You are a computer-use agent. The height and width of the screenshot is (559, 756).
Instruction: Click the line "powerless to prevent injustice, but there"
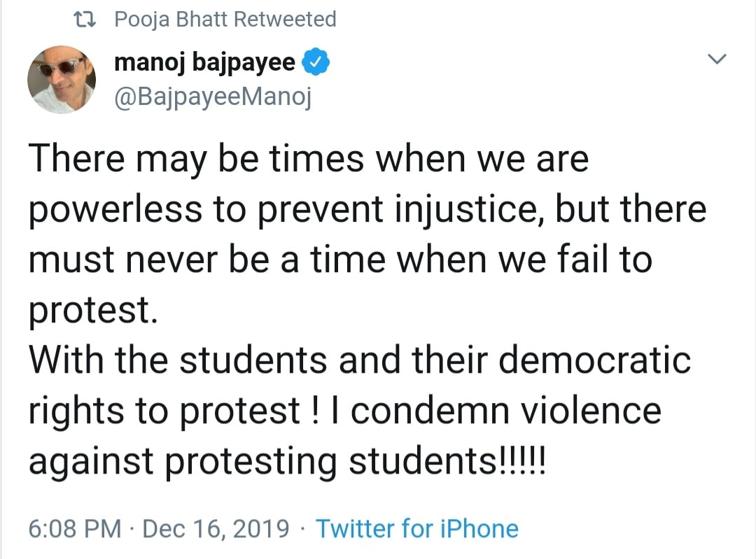367,210
